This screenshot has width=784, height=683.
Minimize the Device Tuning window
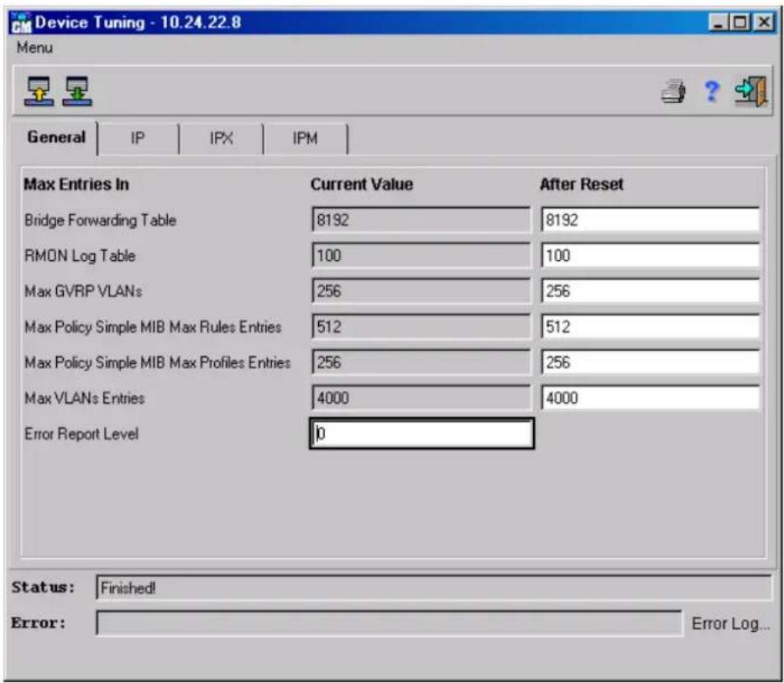click(718, 23)
